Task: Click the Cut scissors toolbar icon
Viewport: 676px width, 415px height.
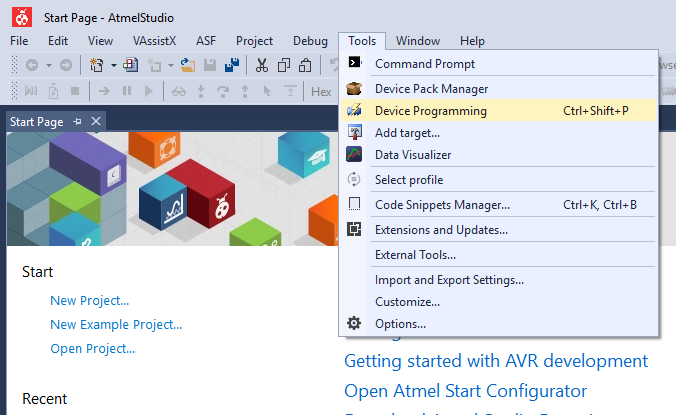Action: coord(262,66)
